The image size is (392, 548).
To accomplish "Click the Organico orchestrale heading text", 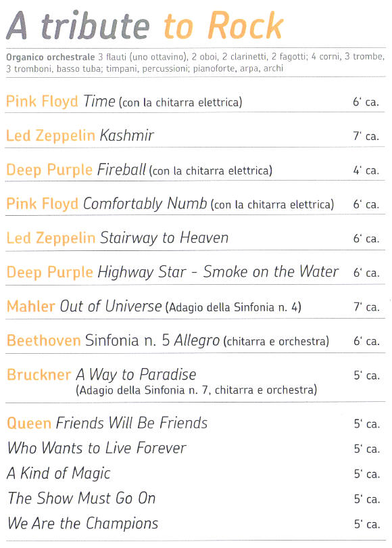I will click(x=50, y=57).
